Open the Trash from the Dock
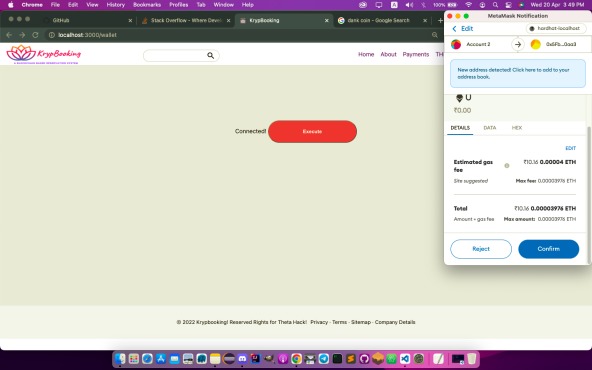This screenshot has width=592, height=370. point(472,358)
